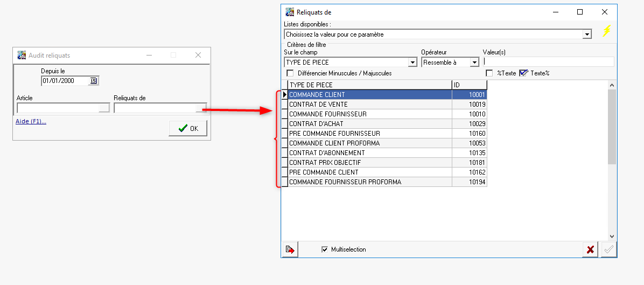Click the Reliquats de field lookup button

coord(201,108)
